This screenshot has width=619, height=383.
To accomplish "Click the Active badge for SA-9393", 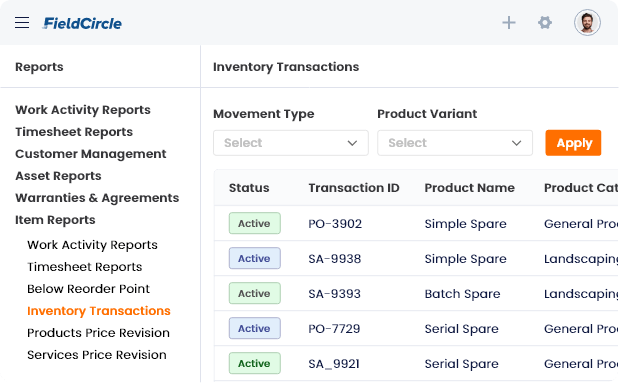I will (255, 293).
